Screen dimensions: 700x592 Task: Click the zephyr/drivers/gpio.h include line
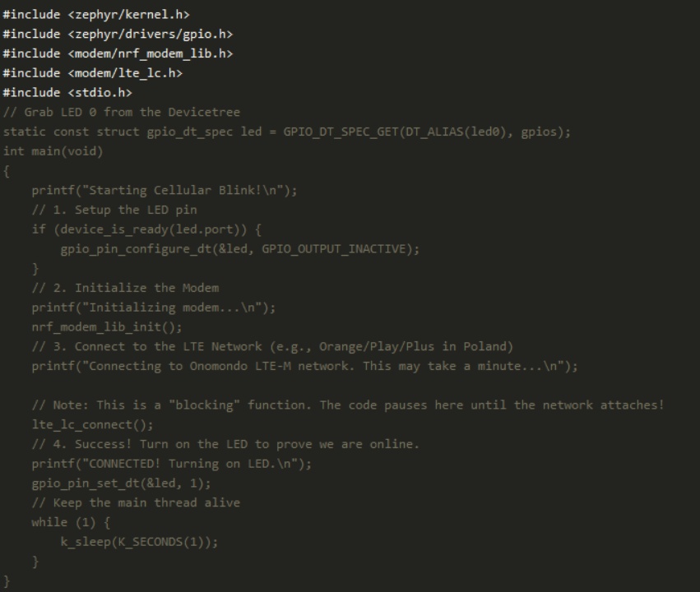point(113,35)
